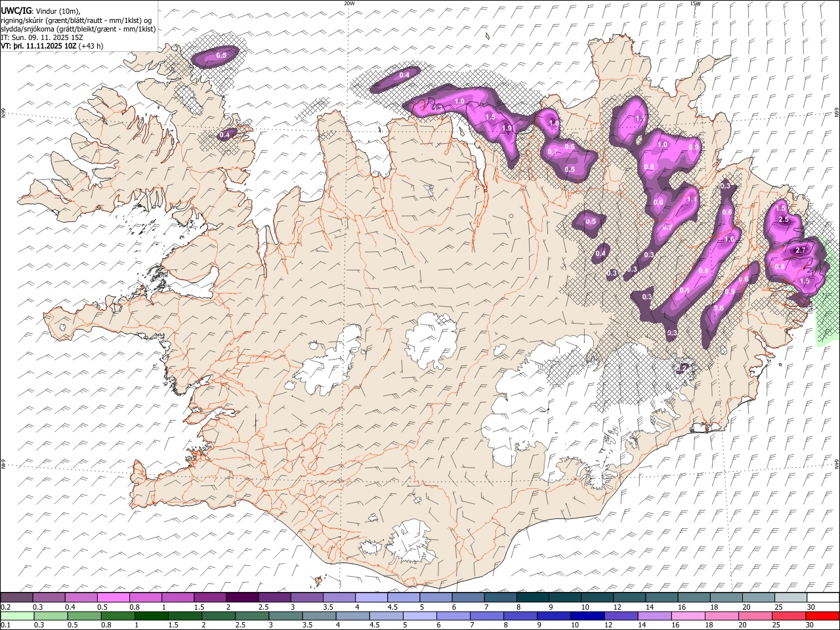Pick the bright pink 0.5–0.8 upper swatch

pos(113,597)
